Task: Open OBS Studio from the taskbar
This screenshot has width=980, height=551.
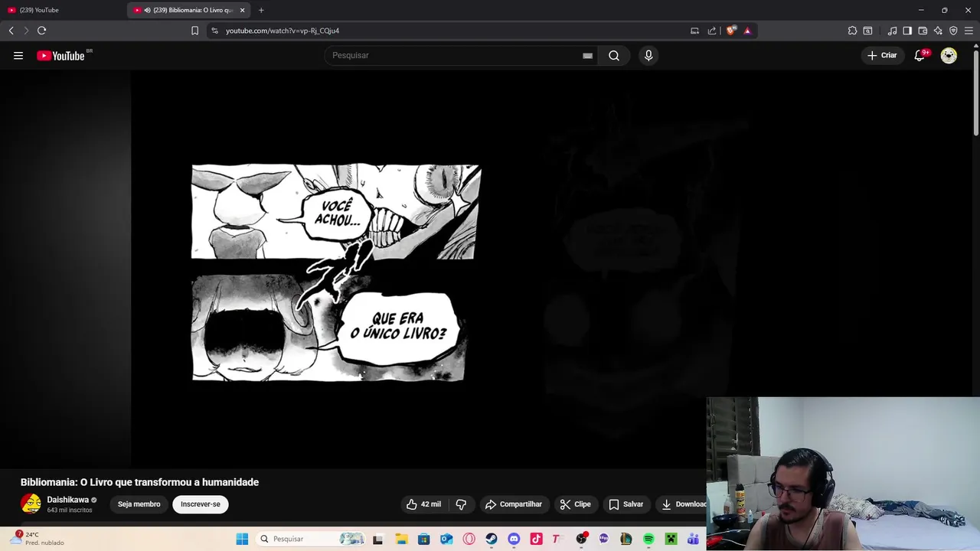Action: coord(581,539)
